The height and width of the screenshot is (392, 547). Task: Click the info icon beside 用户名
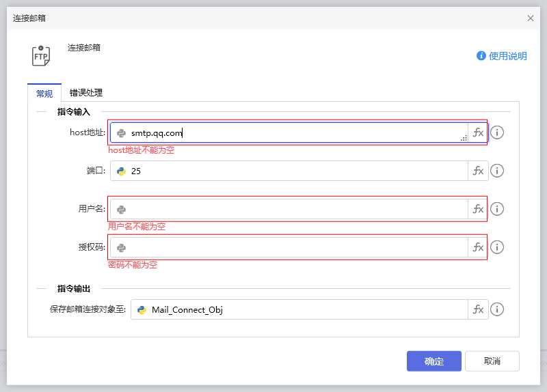497,209
